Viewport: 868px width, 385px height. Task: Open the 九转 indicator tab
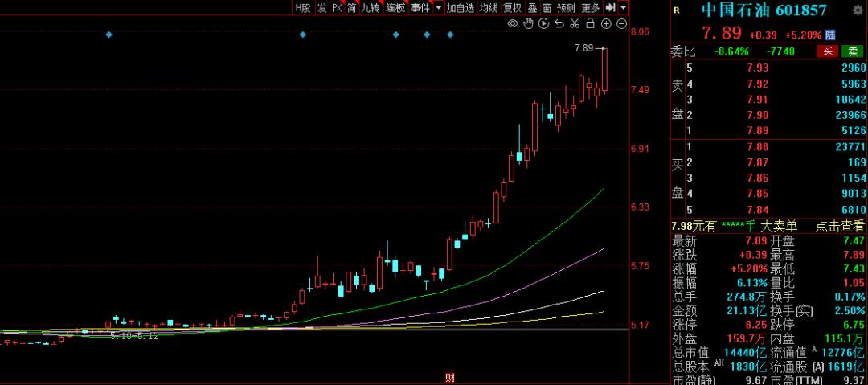pos(370,7)
